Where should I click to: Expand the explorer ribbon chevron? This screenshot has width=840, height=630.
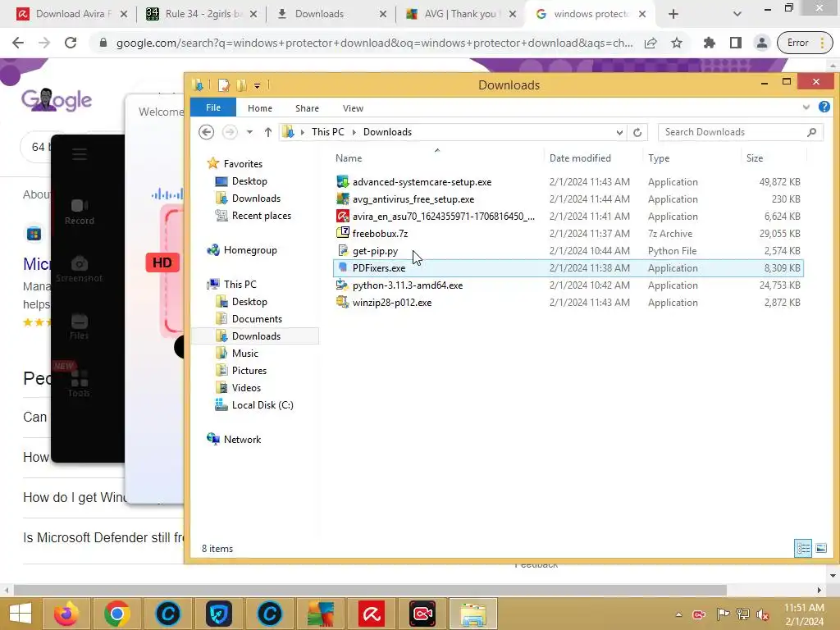806,107
